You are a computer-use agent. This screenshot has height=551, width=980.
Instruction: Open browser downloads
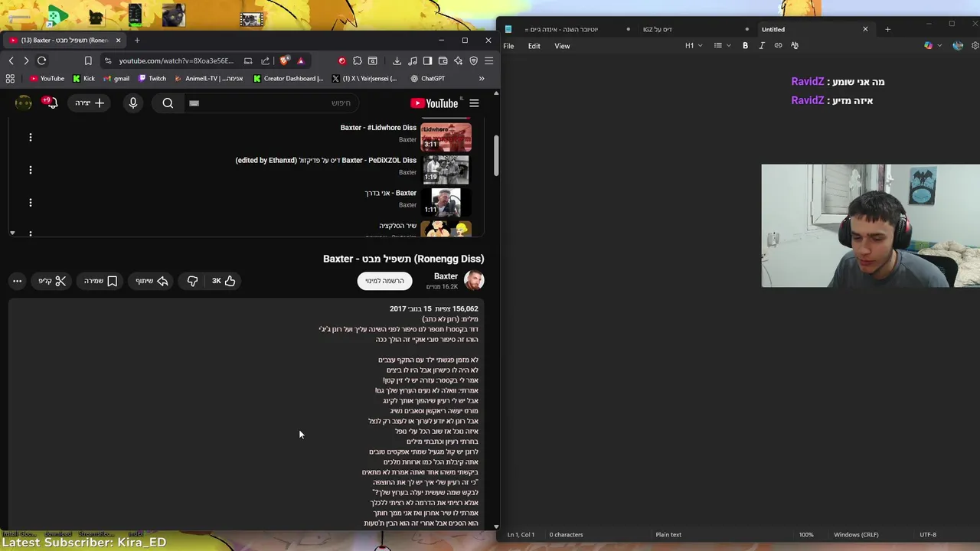coord(397,60)
